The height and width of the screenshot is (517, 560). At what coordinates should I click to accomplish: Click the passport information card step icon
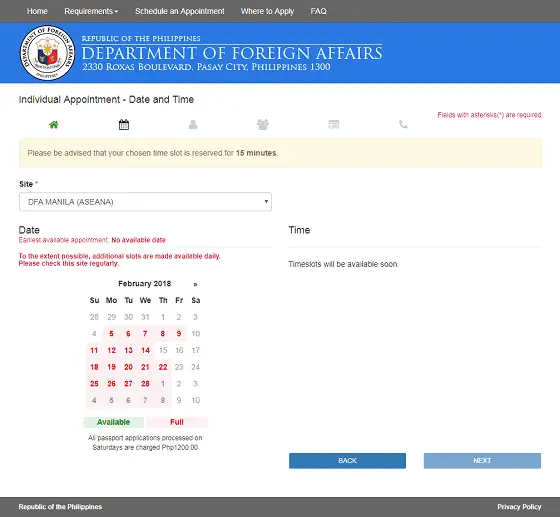click(334, 125)
